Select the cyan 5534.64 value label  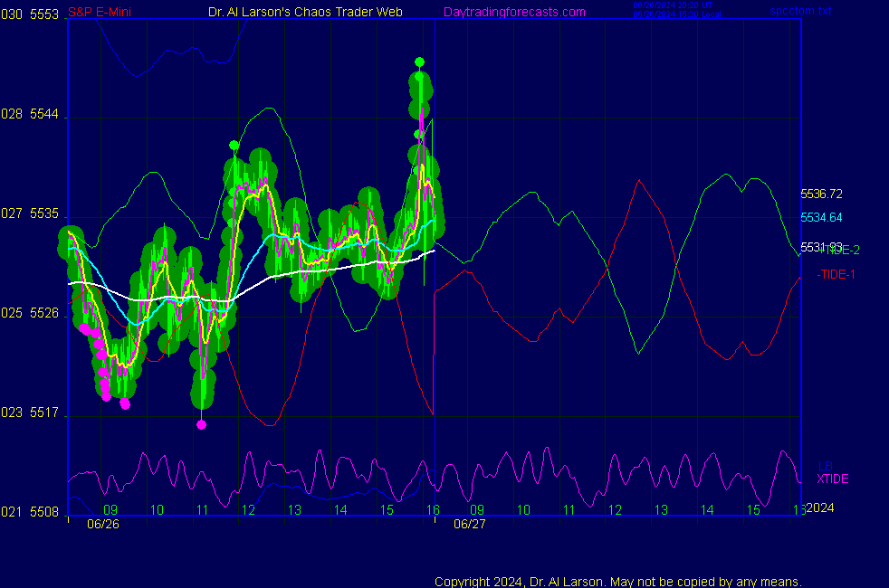(x=821, y=217)
